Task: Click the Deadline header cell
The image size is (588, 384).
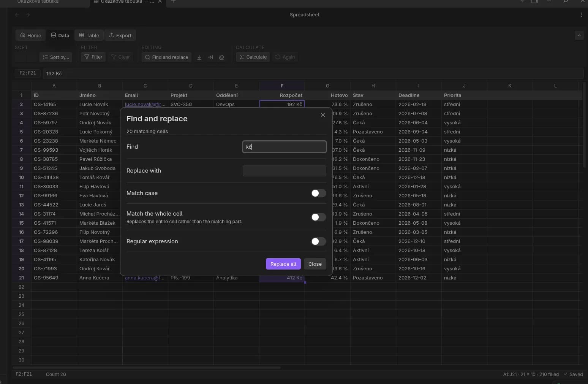Action: pos(419,95)
